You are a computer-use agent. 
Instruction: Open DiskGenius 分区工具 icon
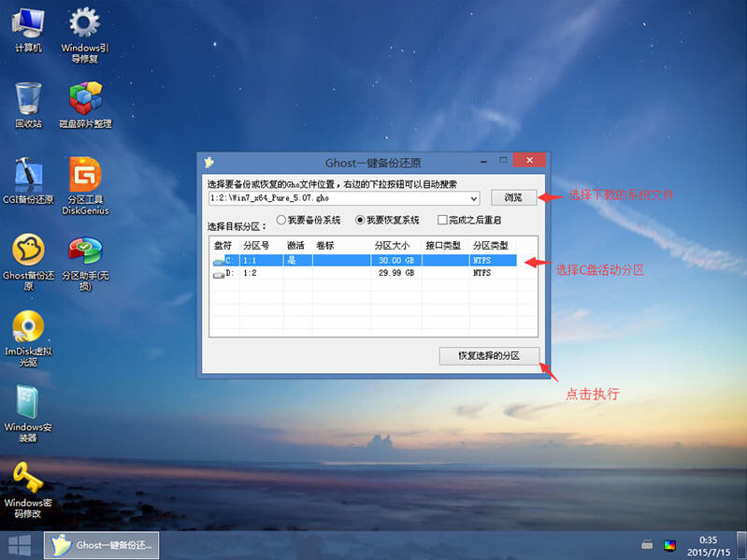coord(85,175)
